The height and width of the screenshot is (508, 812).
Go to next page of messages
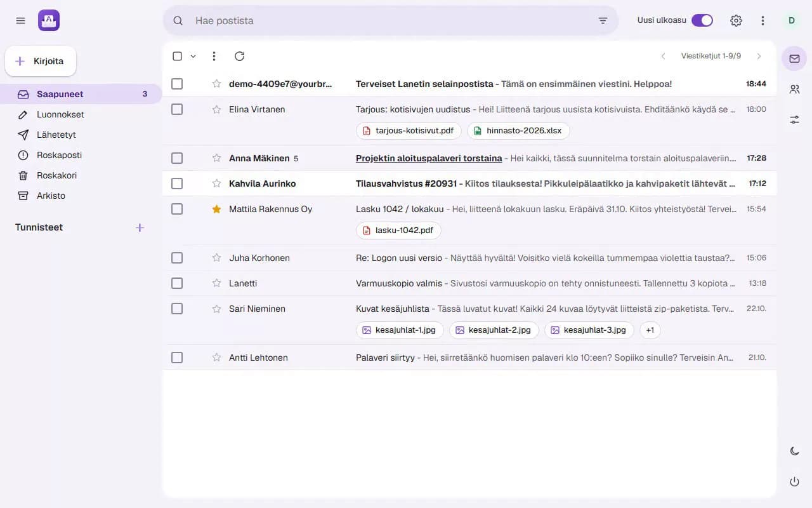(x=759, y=56)
